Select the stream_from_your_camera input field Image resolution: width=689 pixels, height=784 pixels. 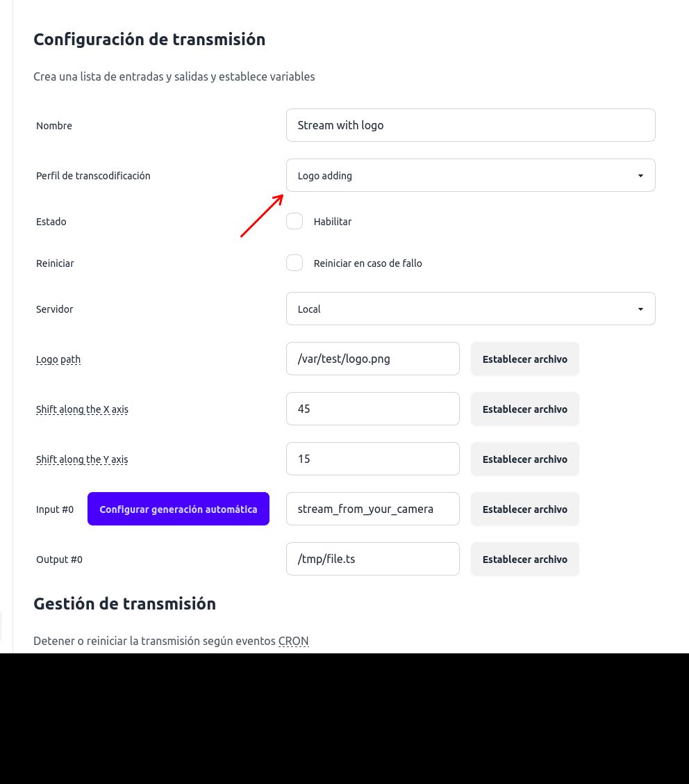coord(372,509)
